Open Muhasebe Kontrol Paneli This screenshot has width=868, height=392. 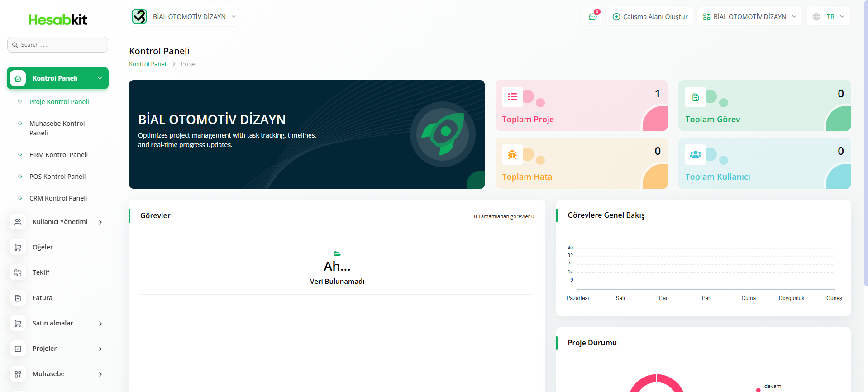pyautogui.click(x=57, y=128)
